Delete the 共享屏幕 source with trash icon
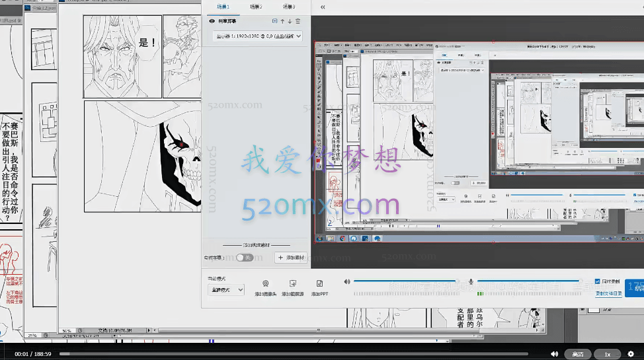 [x=298, y=21]
